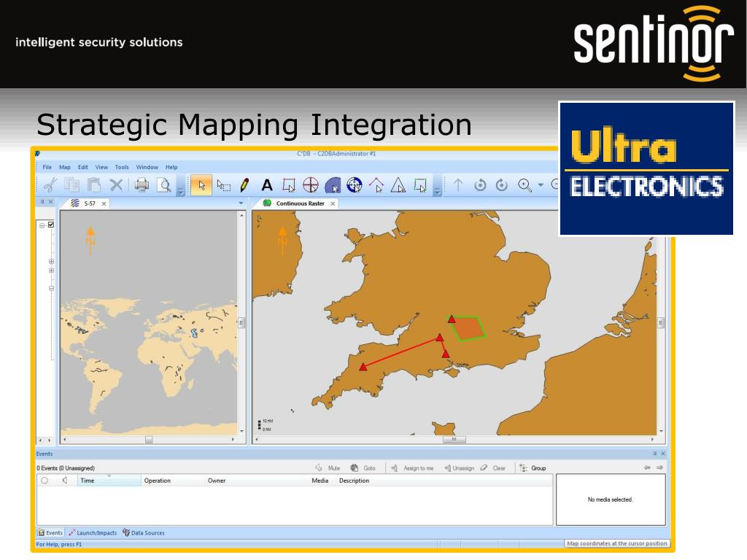747x560 pixels.
Task: Pin the left layer panel
Action: pos(42,202)
